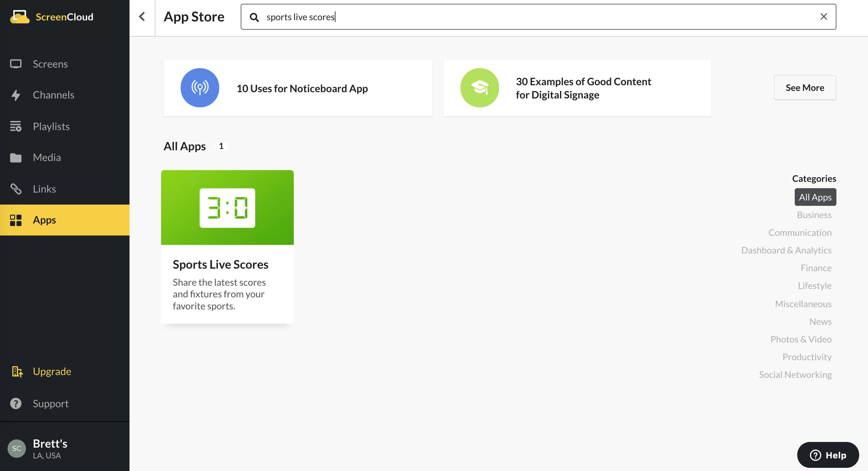Screen dimensions: 868x471
Task: Open Links section
Action: pos(65,189)
